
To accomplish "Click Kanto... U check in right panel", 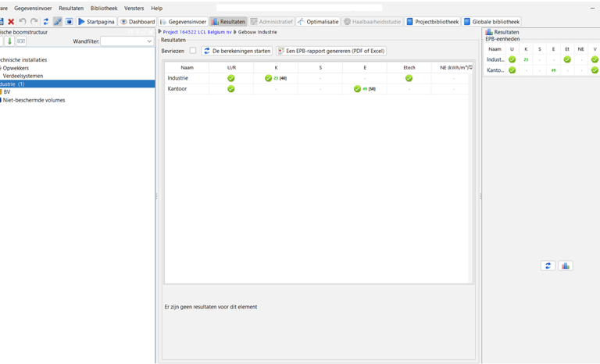I will [x=512, y=70].
